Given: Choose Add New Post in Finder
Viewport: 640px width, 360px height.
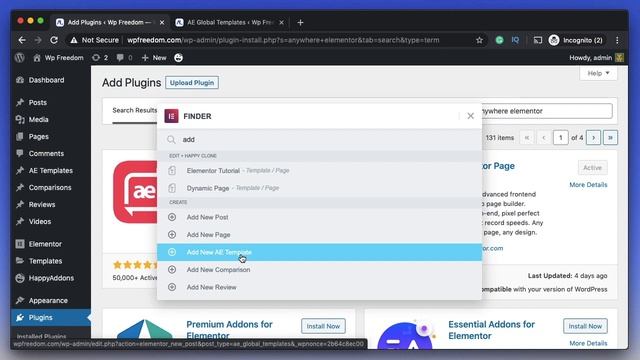Looking at the screenshot, I should pos(319,217).
